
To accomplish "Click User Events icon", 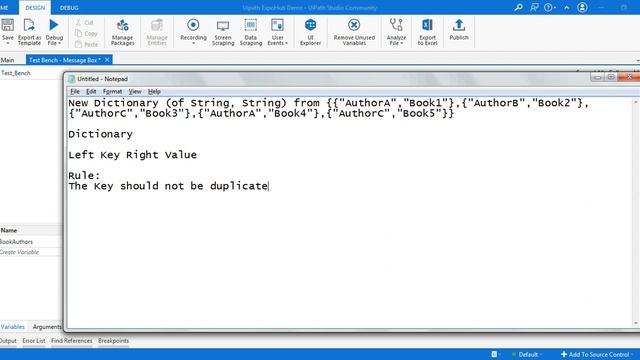I will click(277, 25).
